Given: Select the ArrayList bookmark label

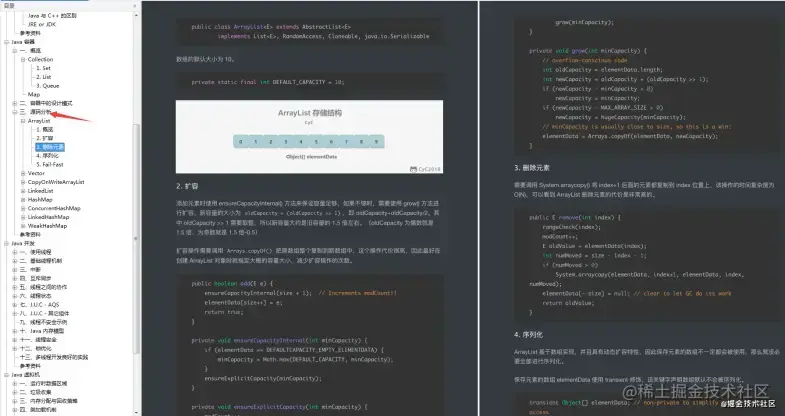Looking at the screenshot, I should point(39,121).
